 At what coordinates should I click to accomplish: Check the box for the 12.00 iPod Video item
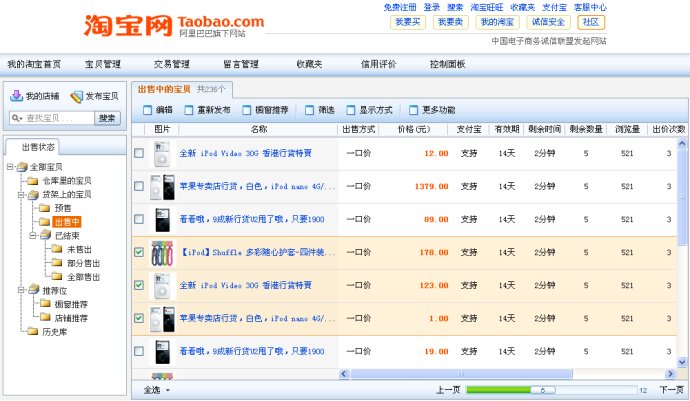click(139, 153)
